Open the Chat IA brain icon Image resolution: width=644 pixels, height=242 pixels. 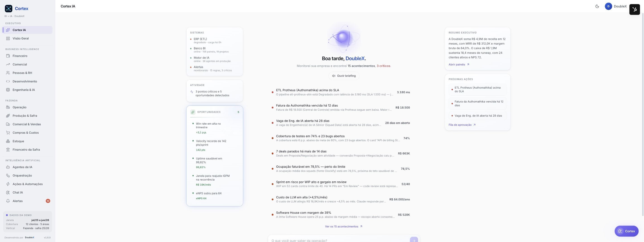tap(8, 193)
